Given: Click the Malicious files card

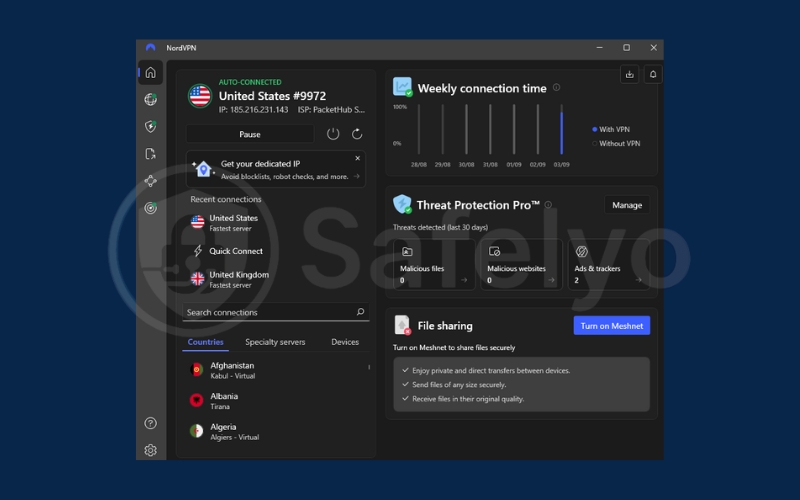Looking at the screenshot, I should click(x=434, y=265).
